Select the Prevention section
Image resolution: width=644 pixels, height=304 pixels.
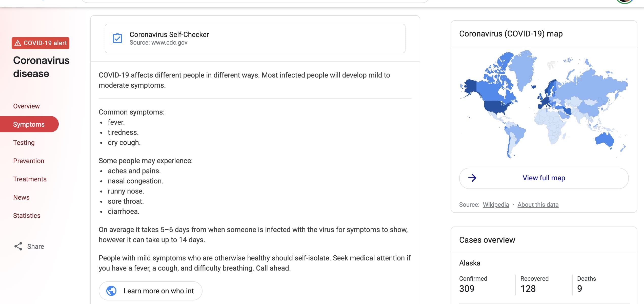(x=29, y=161)
